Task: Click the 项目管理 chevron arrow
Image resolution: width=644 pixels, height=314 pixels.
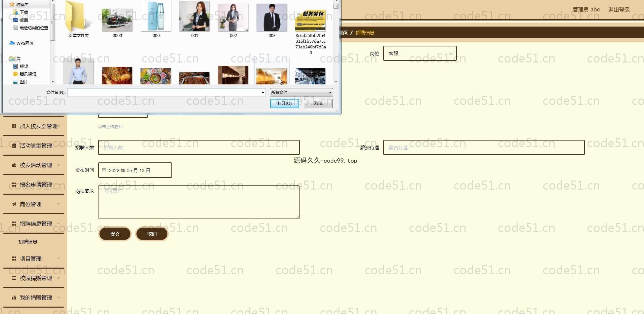Action: [58, 259]
